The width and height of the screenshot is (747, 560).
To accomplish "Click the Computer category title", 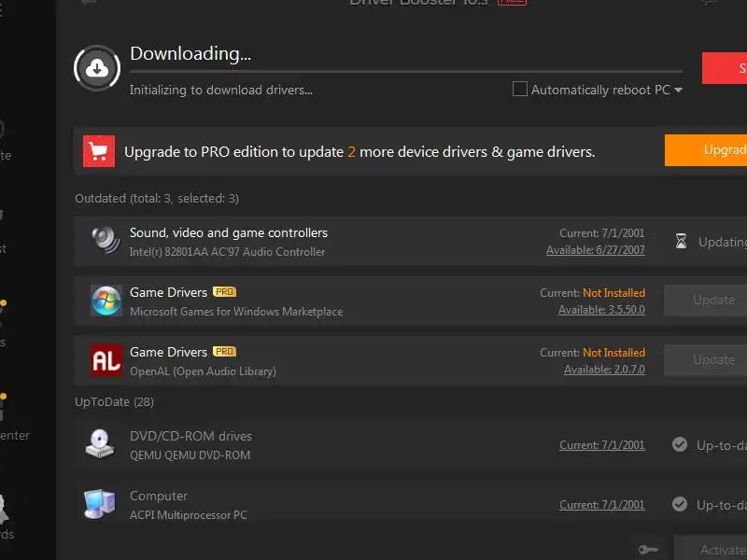I will [x=159, y=496].
